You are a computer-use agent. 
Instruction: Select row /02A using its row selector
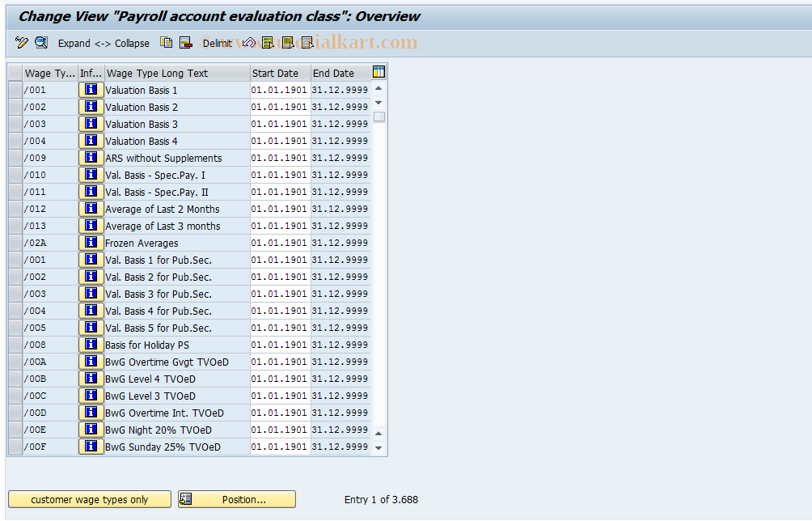15,243
